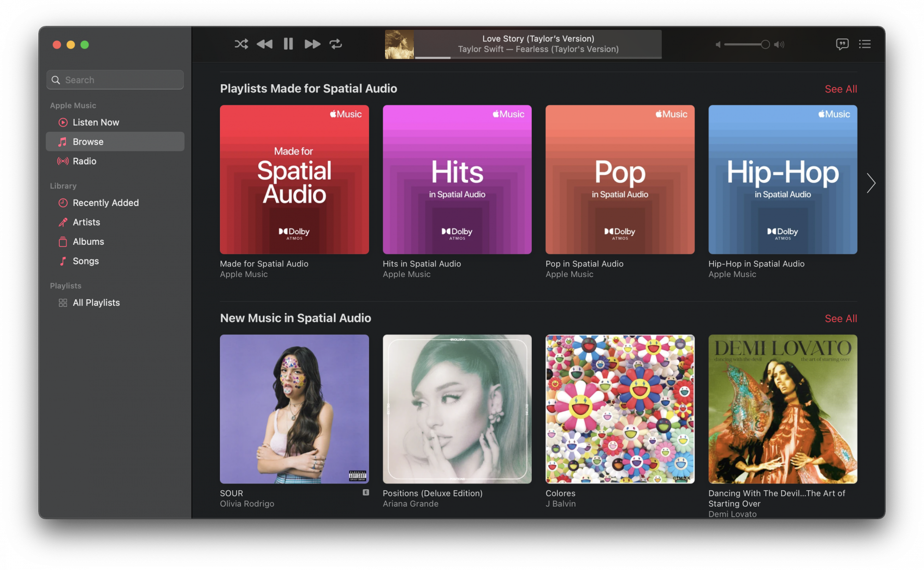
Task: Open the SOUR album artwork
Action: 294,409
